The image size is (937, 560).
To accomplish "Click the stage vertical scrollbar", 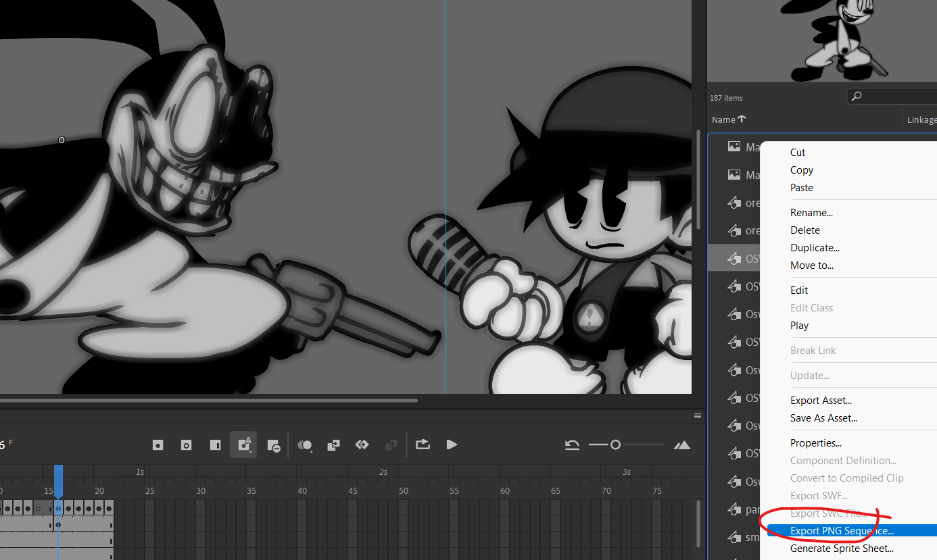I will point(698,179).
